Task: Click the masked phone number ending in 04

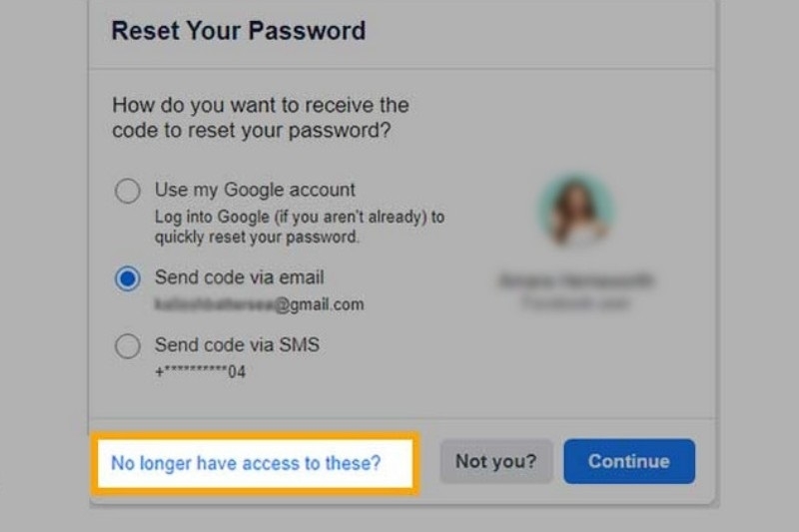Action: pos(200,372)
